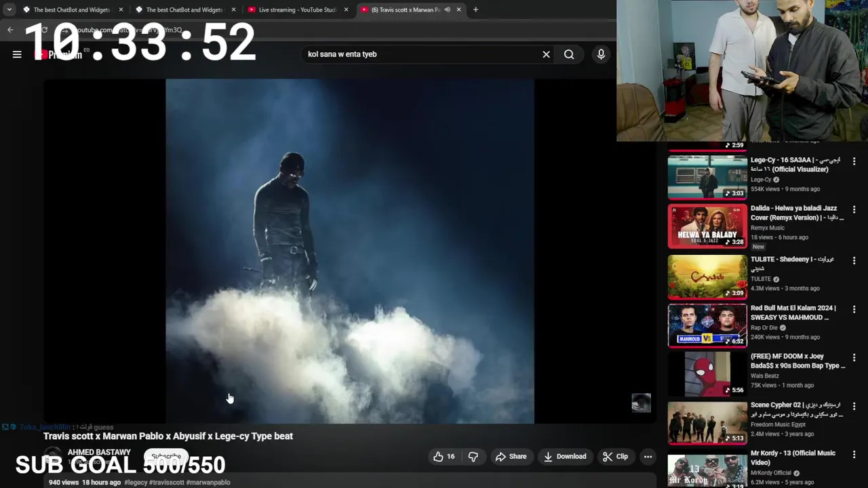
Task: Visit Freedom Music Egypt channel
Action: (x=778, y=424)
